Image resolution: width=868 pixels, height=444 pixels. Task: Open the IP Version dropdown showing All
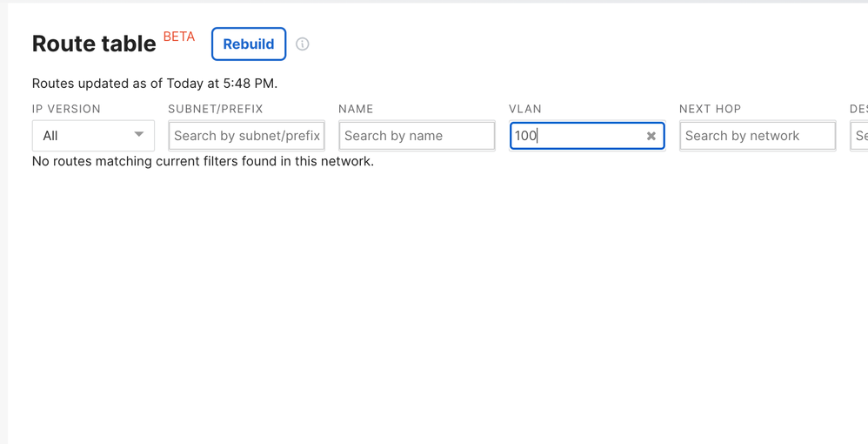(84, 136)
